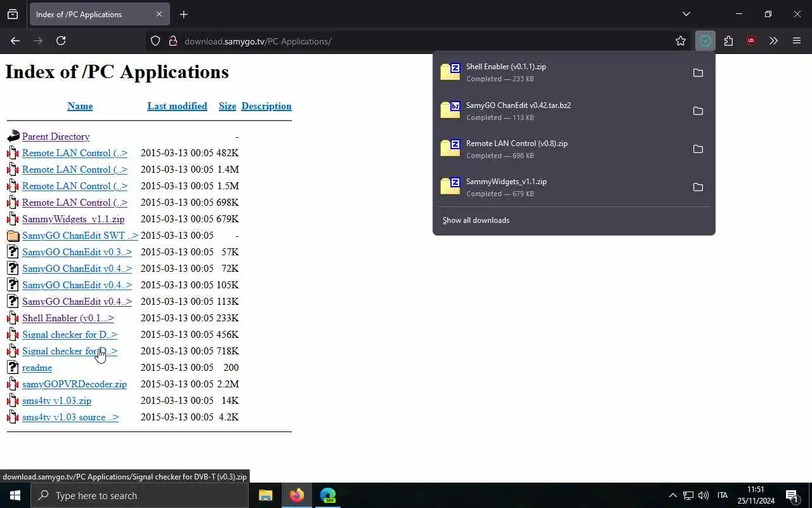Show SamyGO ChanEdit v0.42.tar.bz2 in folder
812x508 pixels.
[698, 111]
